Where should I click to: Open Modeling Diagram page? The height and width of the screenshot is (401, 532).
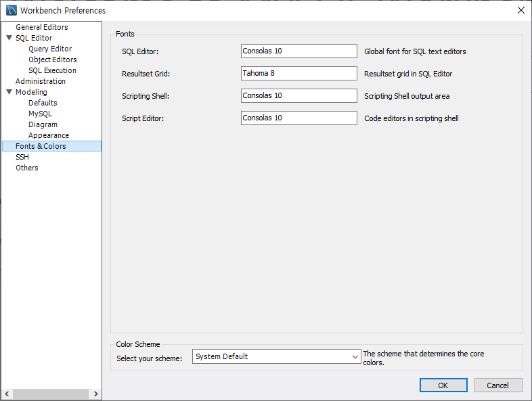[43, 124]
